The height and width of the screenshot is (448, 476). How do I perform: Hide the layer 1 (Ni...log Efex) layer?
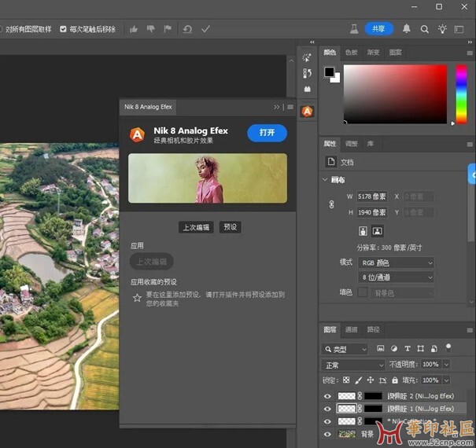327,409
